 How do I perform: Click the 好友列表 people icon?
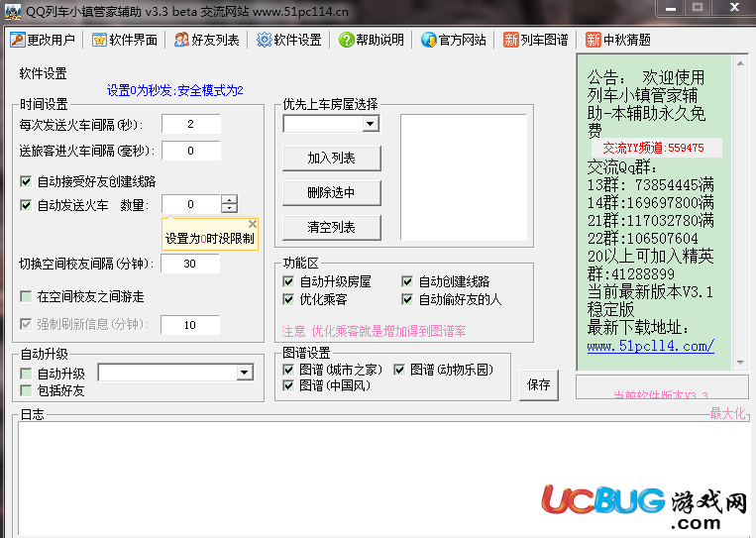[181, 40]
